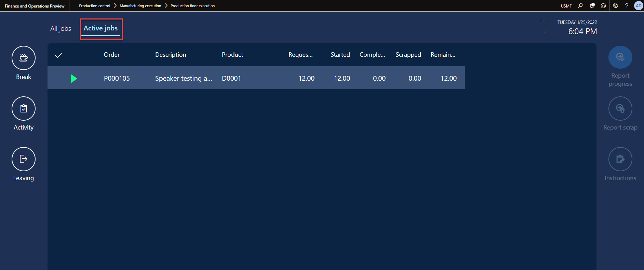Click the Report progress icon

620,57
